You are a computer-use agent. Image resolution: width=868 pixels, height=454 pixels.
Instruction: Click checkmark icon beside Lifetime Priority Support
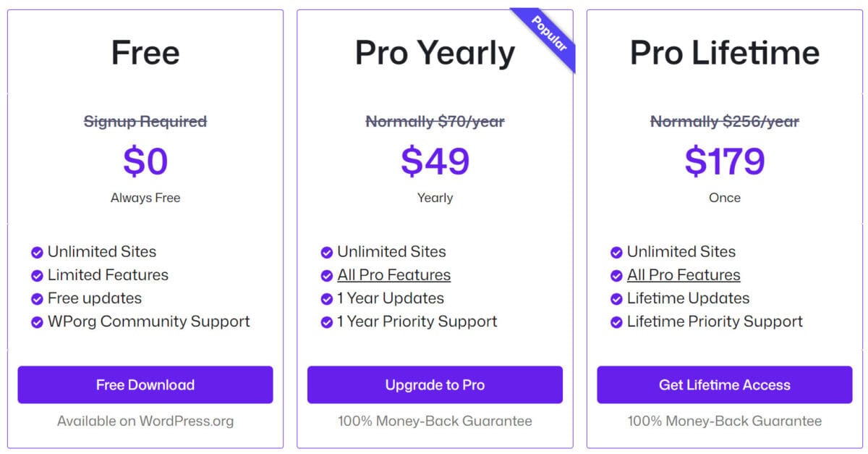[616, 322]
